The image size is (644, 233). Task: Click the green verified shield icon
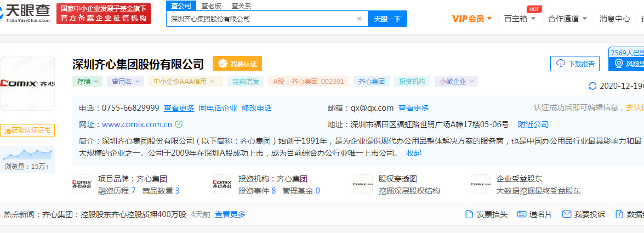(x=179, y=124)
